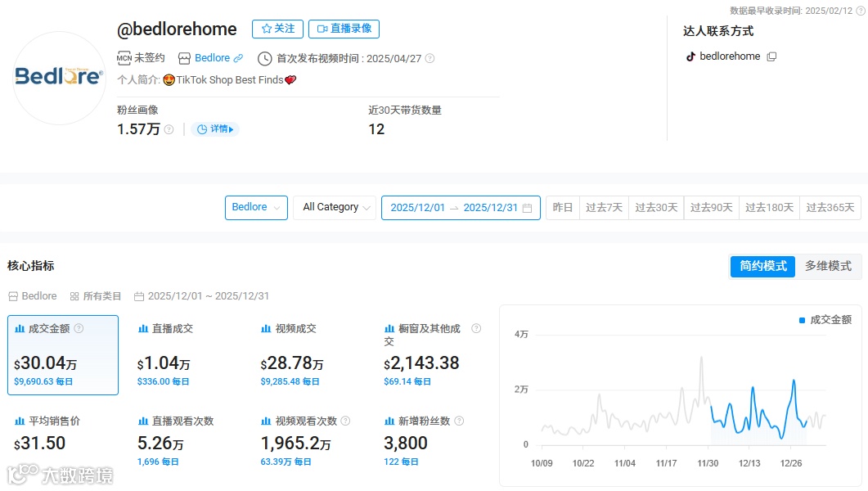Image resolution: width=868 pixels, height=491 pixels.
Task: Click the $31.50 average price value
Action: pos(40,444)
